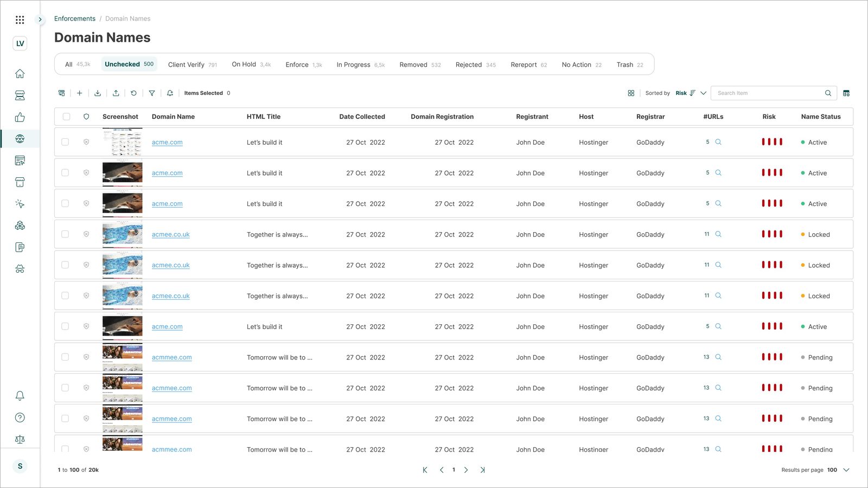Image resolution: width=868 pixels, height=488 pixels.
Task: Expand the Sorted by dropdown chevron
Action: tap(704, 93)
